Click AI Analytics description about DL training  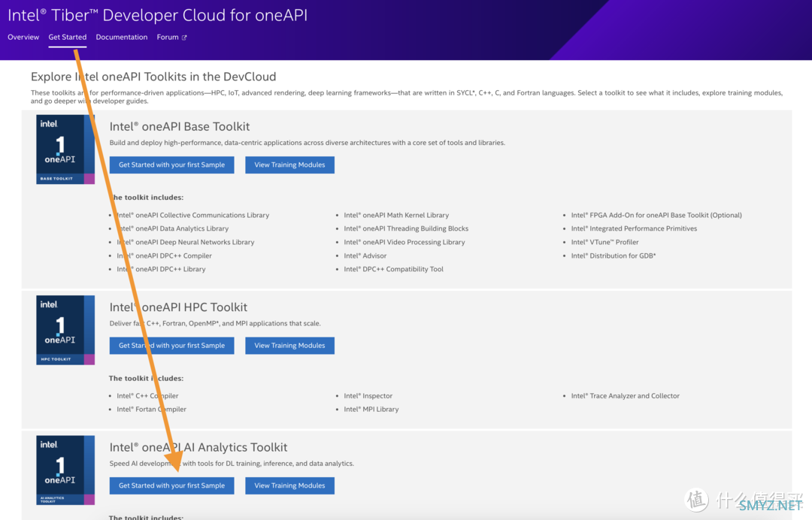coord(232,464)
